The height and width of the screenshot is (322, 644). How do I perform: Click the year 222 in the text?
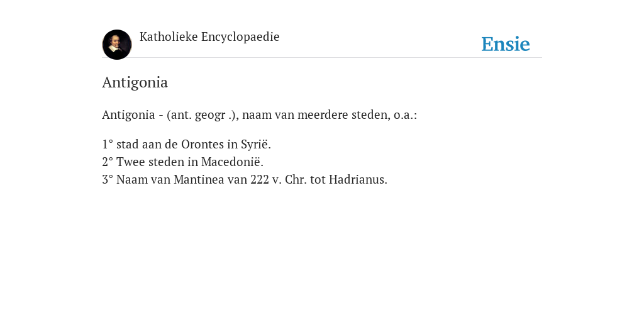[260, 179]
